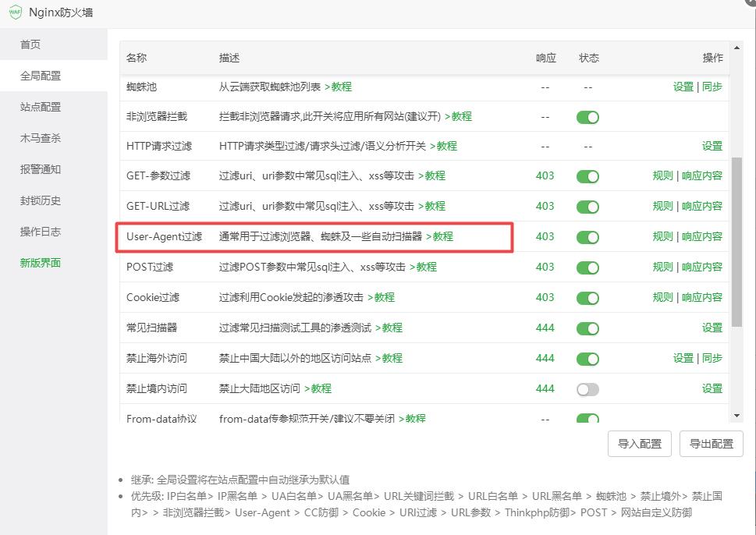The width and height of the screenshot is (756, 535).
Task: Open 教程 link for Cookie过滤
Action: (x=382, y=297)
